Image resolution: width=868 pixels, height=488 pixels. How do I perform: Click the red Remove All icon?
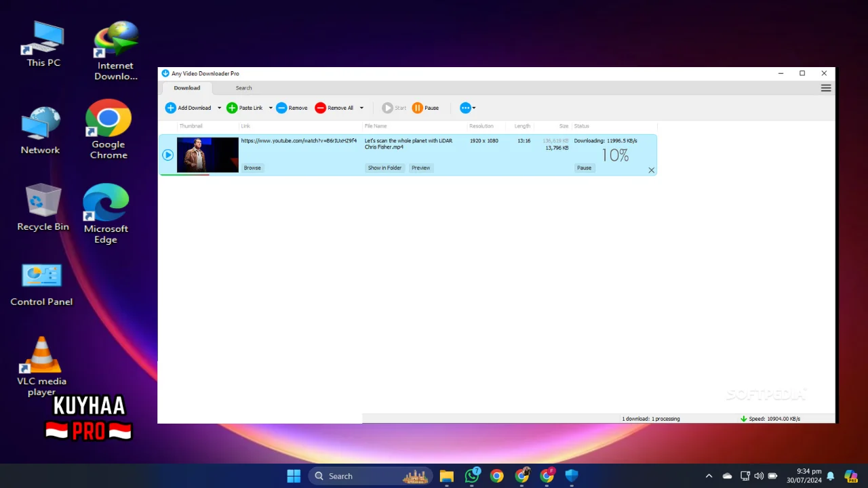pos(321,108)
